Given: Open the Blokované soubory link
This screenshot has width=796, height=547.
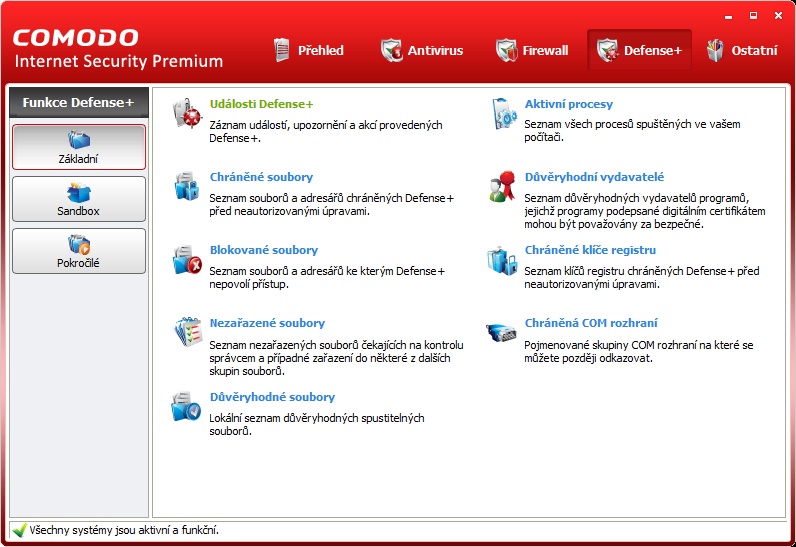Looking at the screenshot, I should [x=264, y=250].
